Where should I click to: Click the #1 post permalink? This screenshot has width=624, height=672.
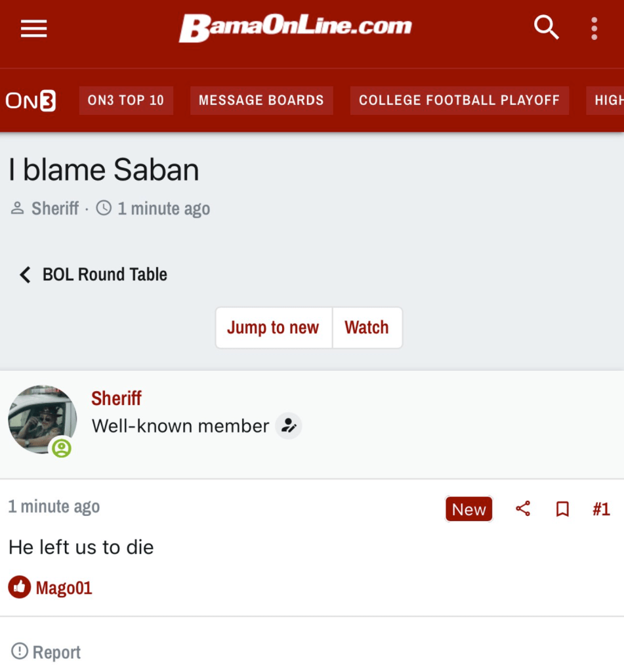pos(601,509)
